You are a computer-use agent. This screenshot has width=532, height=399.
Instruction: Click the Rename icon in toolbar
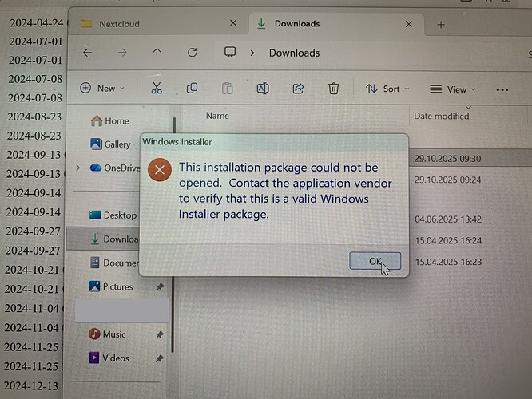coord(263,89)
